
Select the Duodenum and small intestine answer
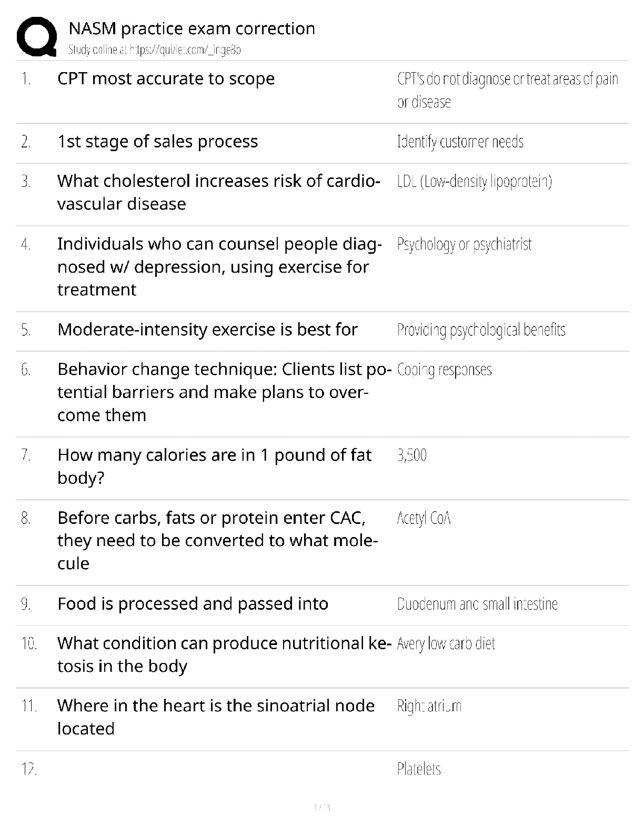point(477,604)
